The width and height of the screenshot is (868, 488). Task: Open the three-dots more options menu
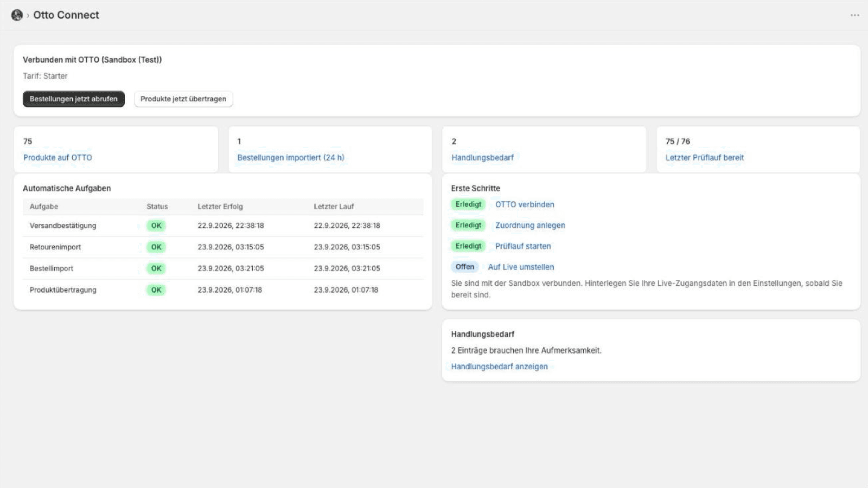[x=855, y=15]
